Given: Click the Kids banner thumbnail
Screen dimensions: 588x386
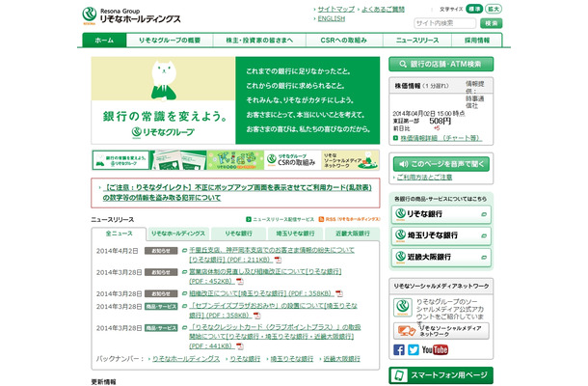Looking at the screenshot, I should [235, 160].
